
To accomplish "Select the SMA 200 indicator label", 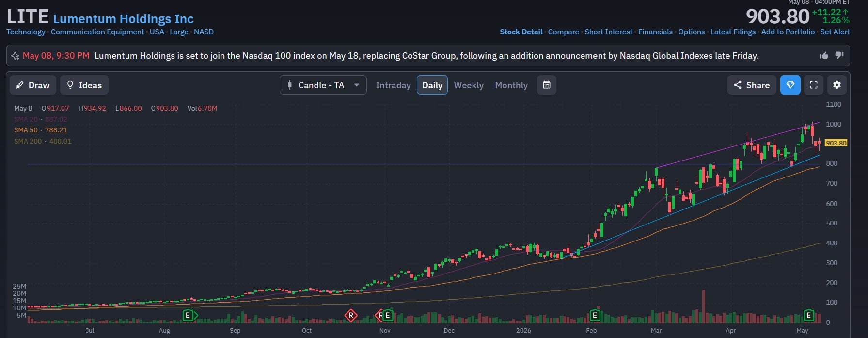I will (43, 141).
